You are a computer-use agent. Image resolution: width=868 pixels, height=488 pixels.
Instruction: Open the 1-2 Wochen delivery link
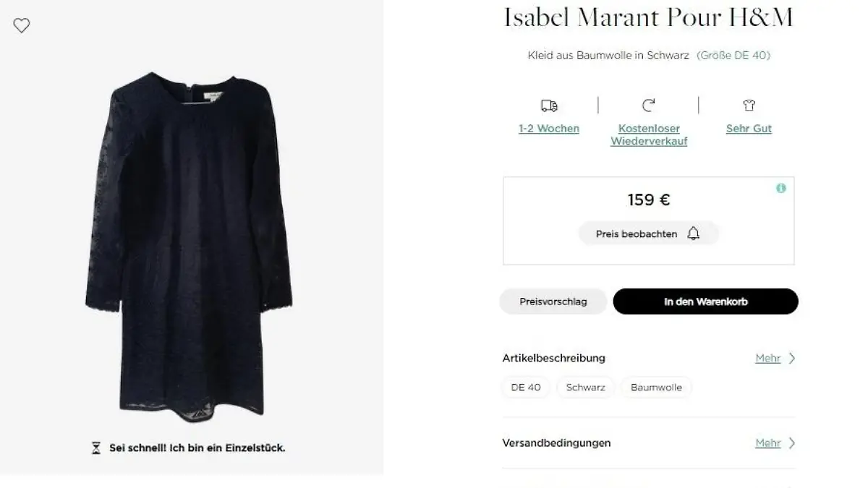(x=549, y=129)
